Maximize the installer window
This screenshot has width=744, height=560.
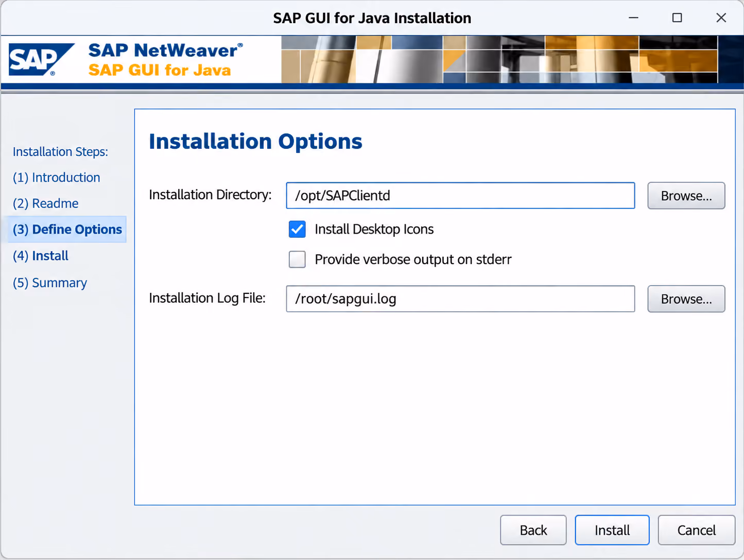click(677, 18)
